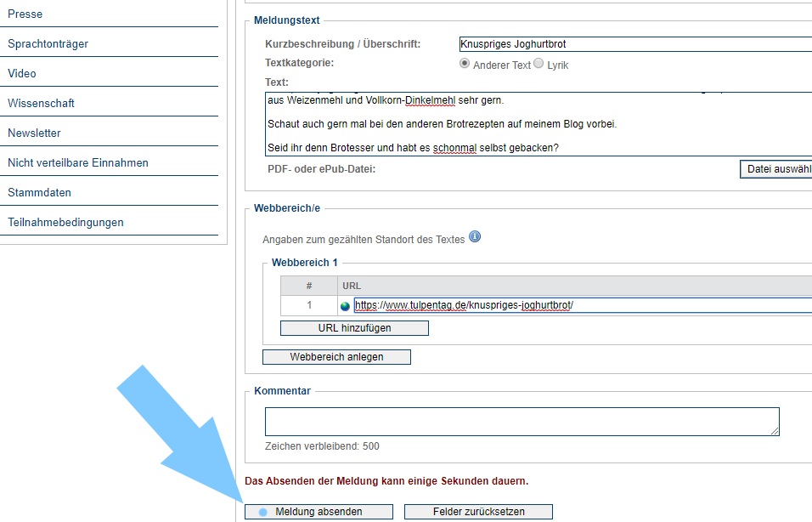Click the Absenden warning message text

[386, 481]
